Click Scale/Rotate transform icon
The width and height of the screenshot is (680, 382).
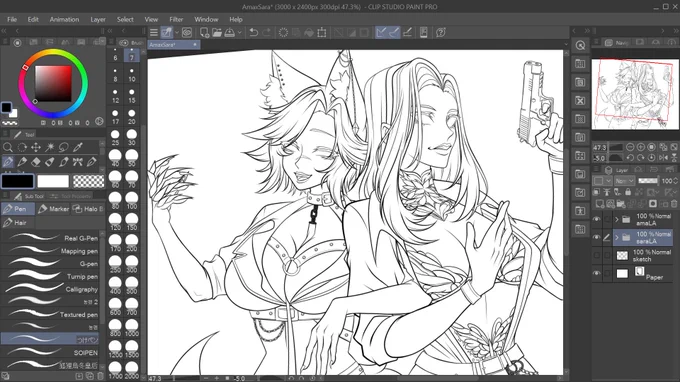point(322,33)
